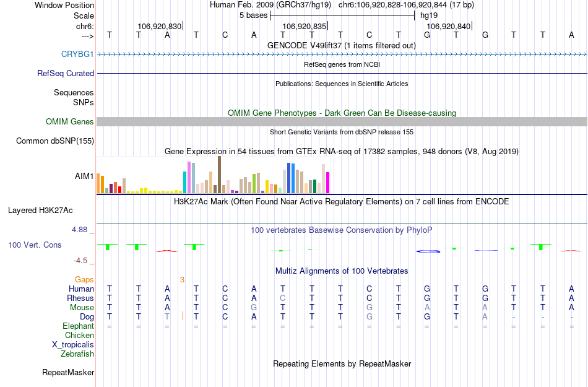Click the Sequences label

[x=74, y=93]
